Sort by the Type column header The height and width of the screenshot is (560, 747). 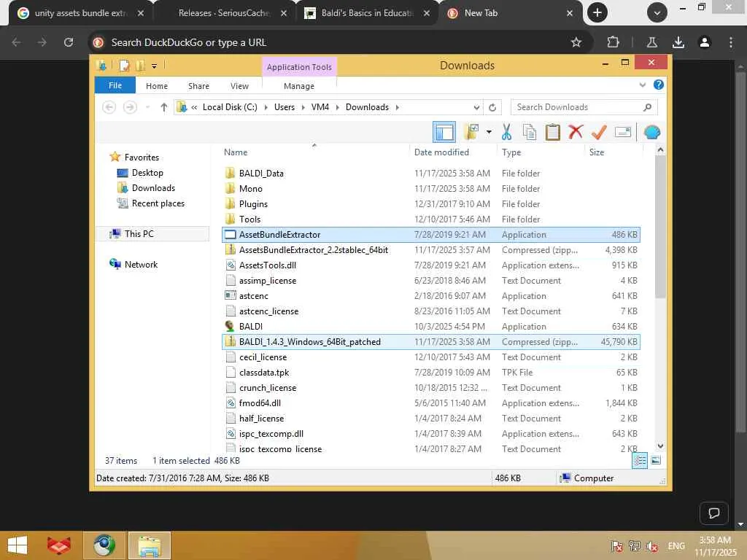click(x=511, y=152)
